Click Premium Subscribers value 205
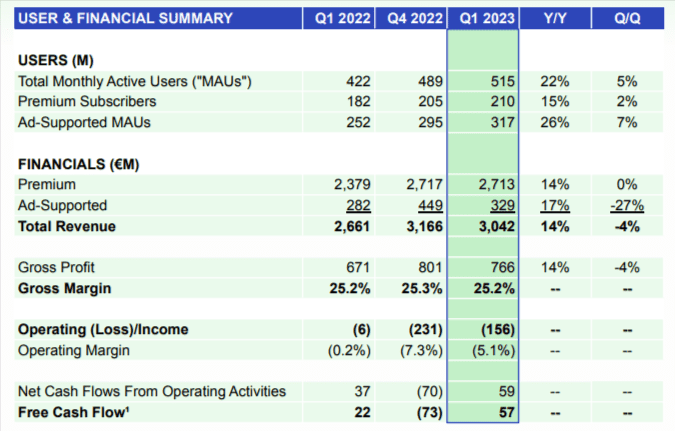The width and height of the screenshot is (675, 431). coord(430,102)
